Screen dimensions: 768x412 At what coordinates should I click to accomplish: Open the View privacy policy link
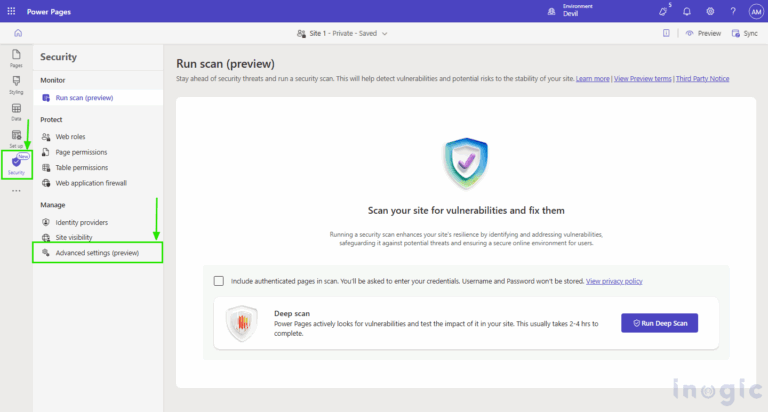tap(614, 282)
